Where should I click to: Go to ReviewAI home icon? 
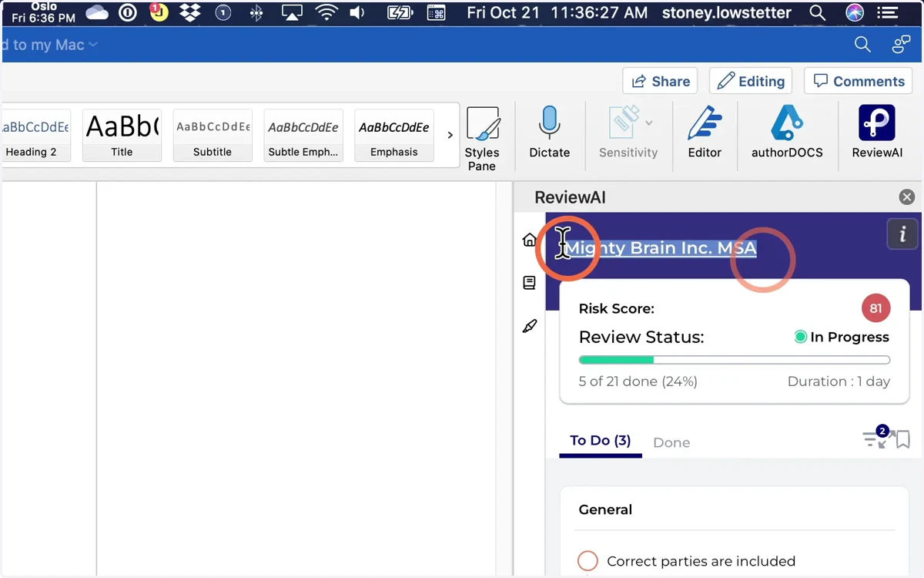point(529,240)
